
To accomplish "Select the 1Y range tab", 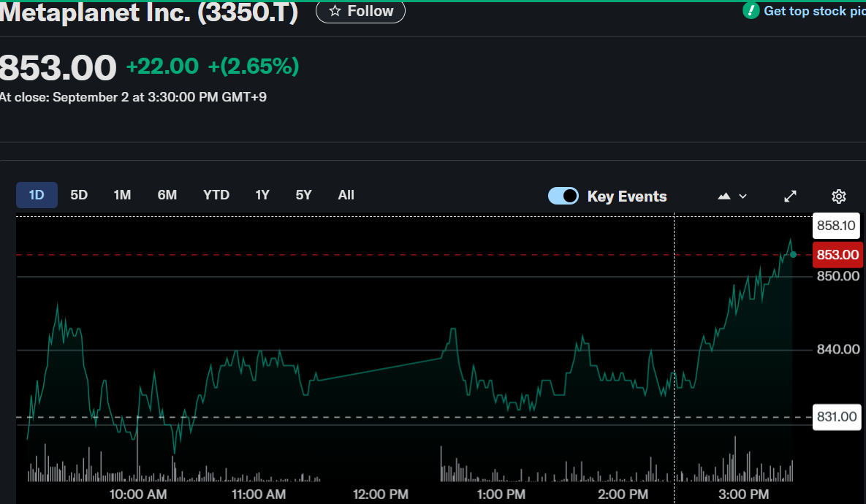I will [262, 195].
